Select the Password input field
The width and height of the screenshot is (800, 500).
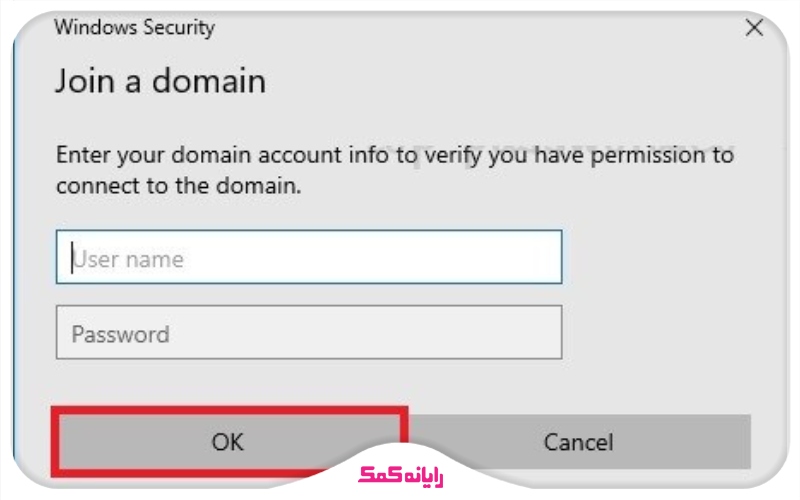click(x=309, y=333)
